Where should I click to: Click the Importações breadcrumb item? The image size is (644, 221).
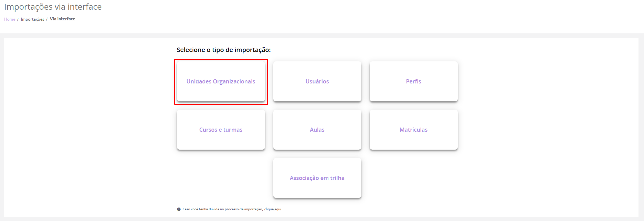click(x=32, y=19)
